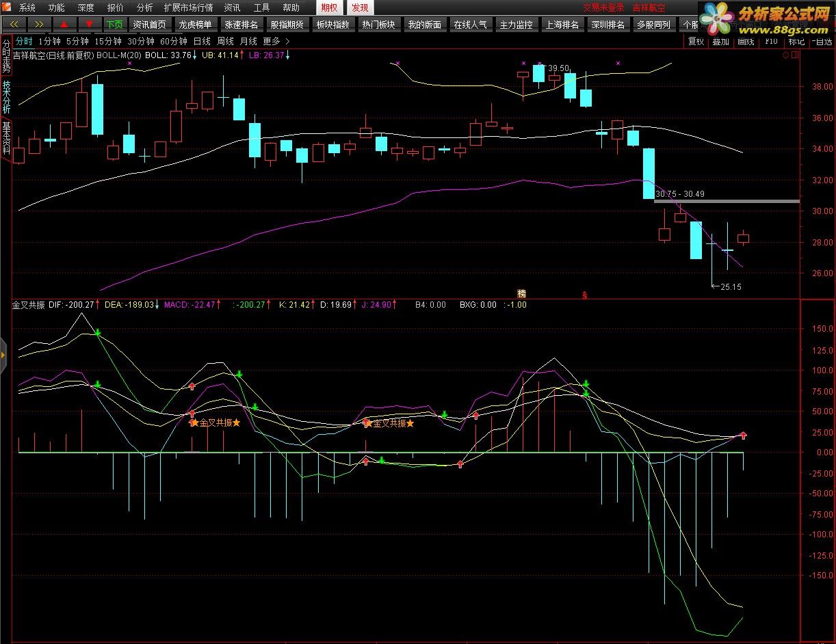
Task: Switch to the 发现 tab
Action: tap(359, 8)
